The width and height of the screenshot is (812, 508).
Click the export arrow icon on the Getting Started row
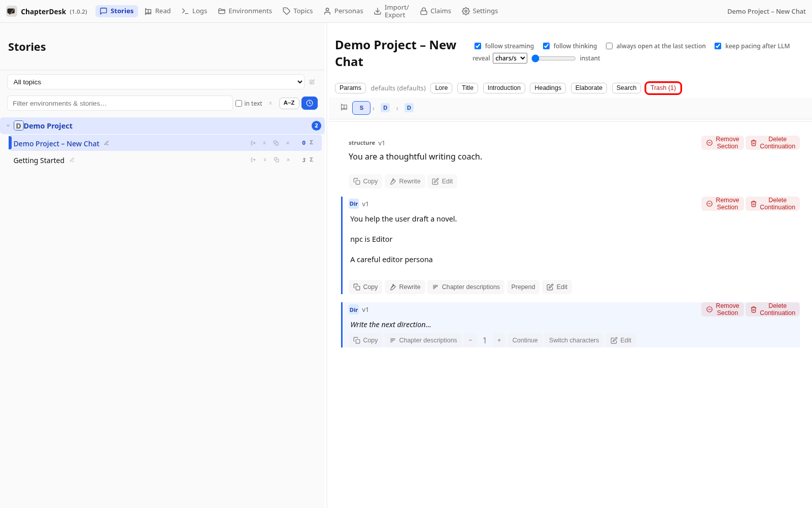[253, 160]
